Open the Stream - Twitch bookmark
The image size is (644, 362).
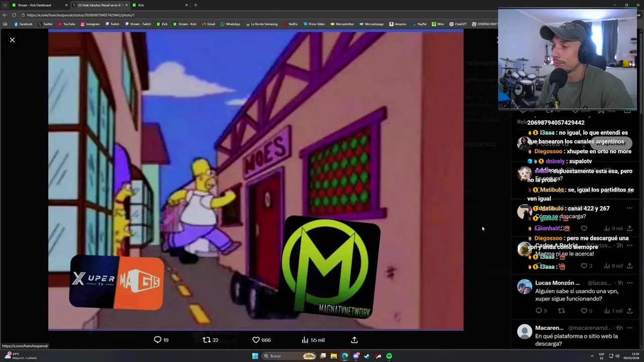tap(138, 24)
